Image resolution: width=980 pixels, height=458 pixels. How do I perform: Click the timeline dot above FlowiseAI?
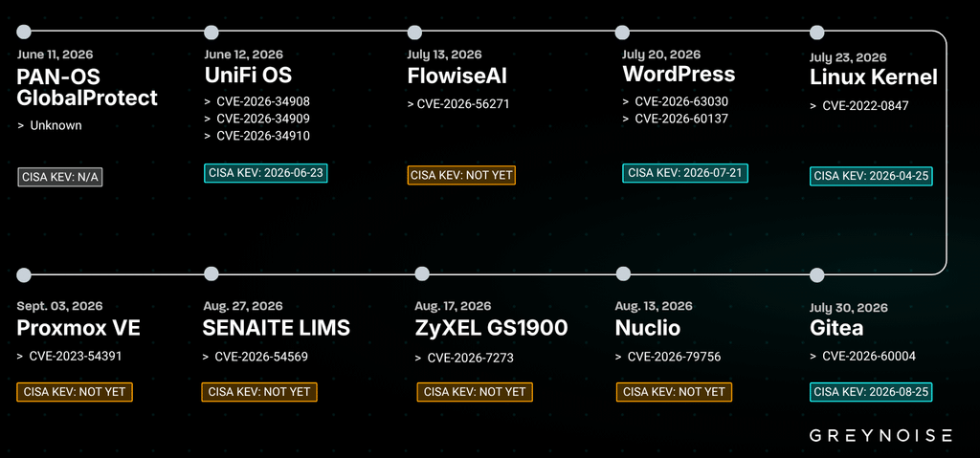point(413,32)
